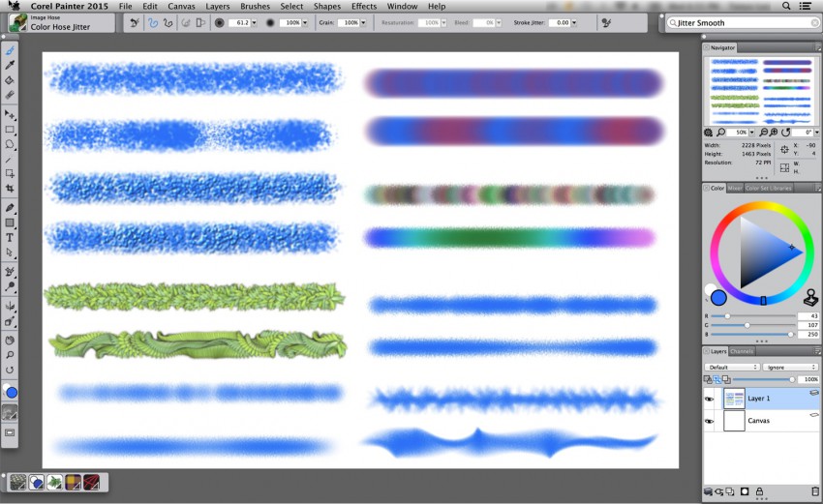Open the Effects menu
The height and width of the screenshot is (504, 823).
tap(364, 7)
